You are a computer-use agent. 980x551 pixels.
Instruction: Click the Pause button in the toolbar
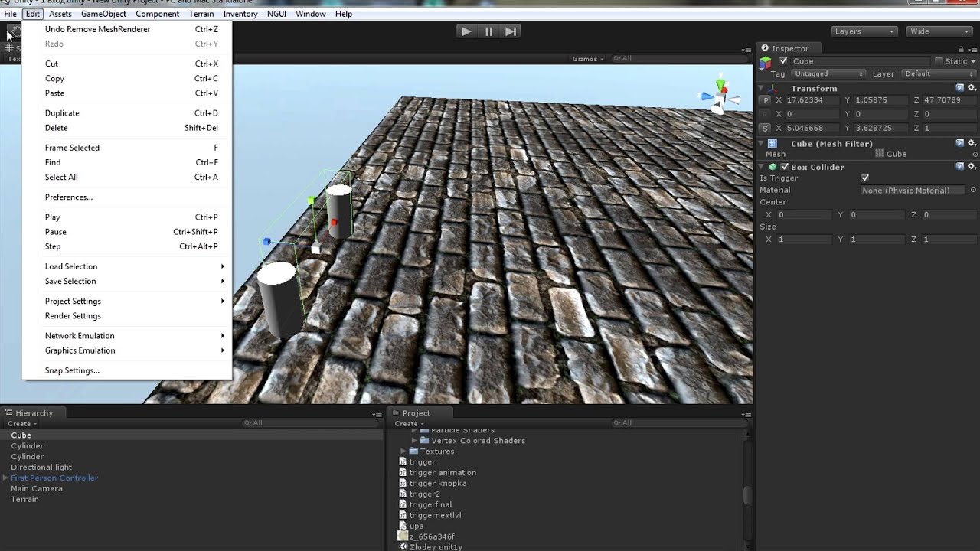pos(488,31)
